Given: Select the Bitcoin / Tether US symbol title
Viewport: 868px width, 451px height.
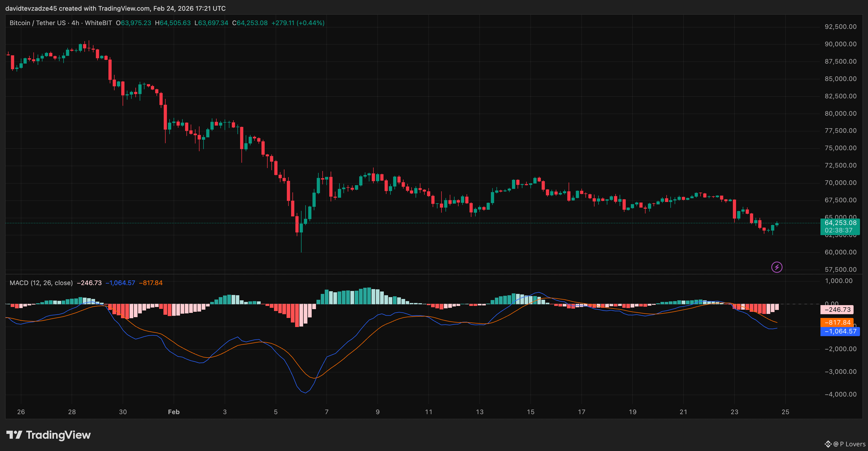Looking at the screenshot, I should (x=38, y=23).
